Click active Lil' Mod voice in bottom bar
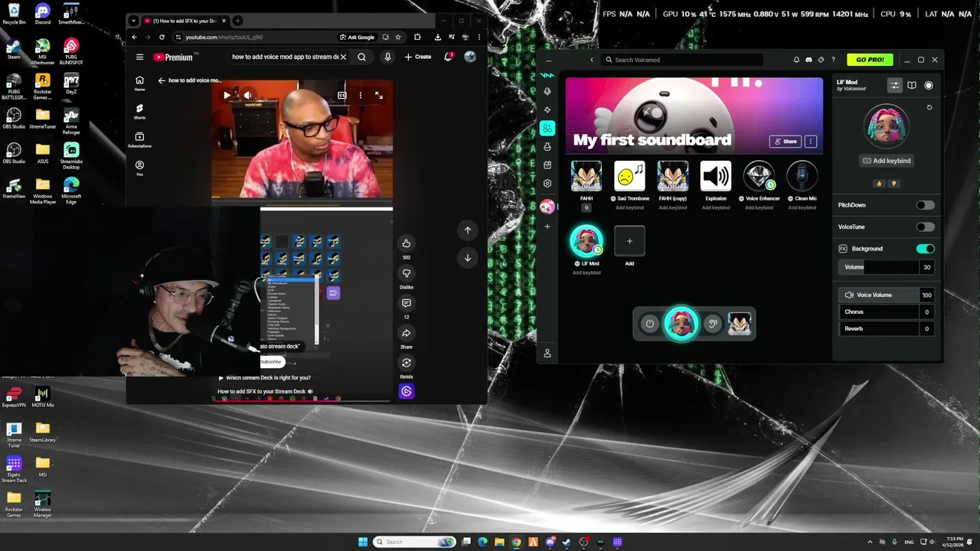 pos(681,323)
